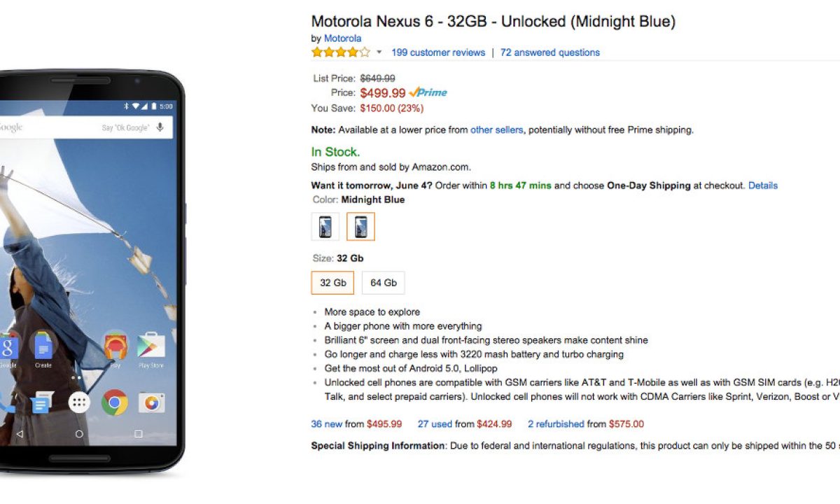Visit the Motorola brand link

click(342, 38)
